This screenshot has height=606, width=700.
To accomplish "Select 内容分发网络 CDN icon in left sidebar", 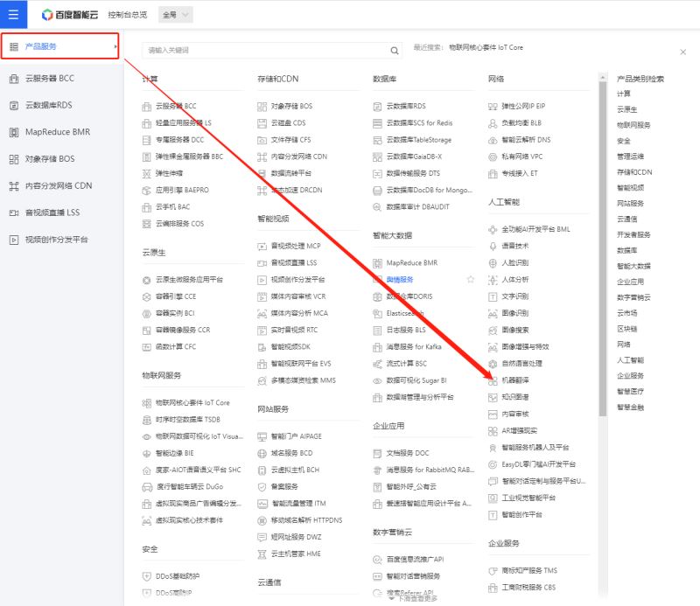I will click(x=14, y=186).
